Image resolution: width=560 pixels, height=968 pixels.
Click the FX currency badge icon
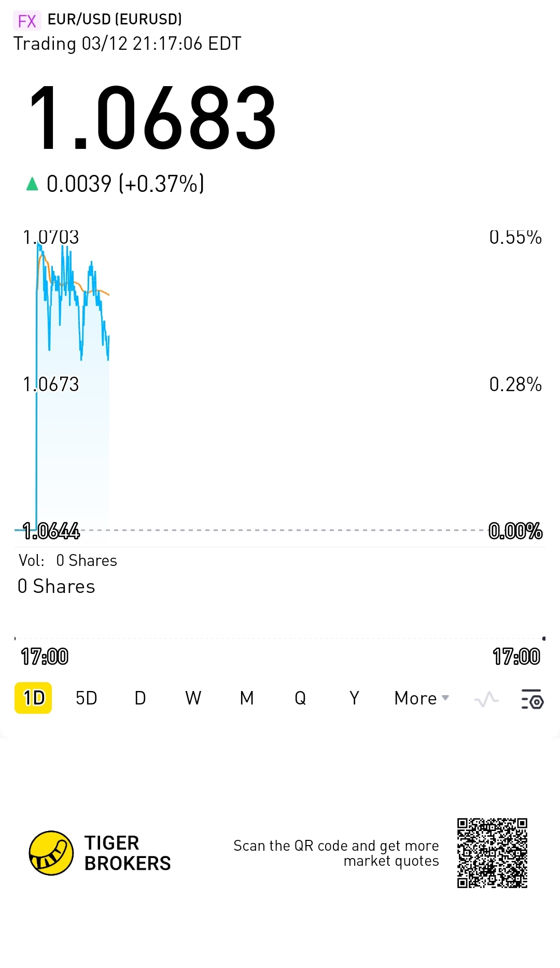[26, 21]
